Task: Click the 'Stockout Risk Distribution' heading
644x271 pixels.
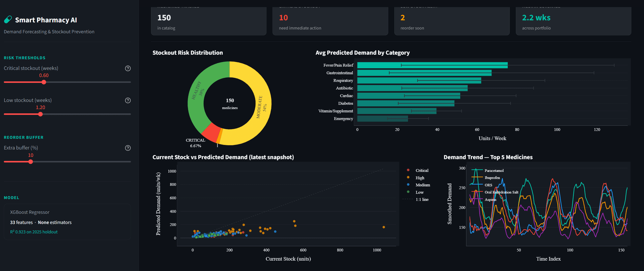Action: click(187, 53)
